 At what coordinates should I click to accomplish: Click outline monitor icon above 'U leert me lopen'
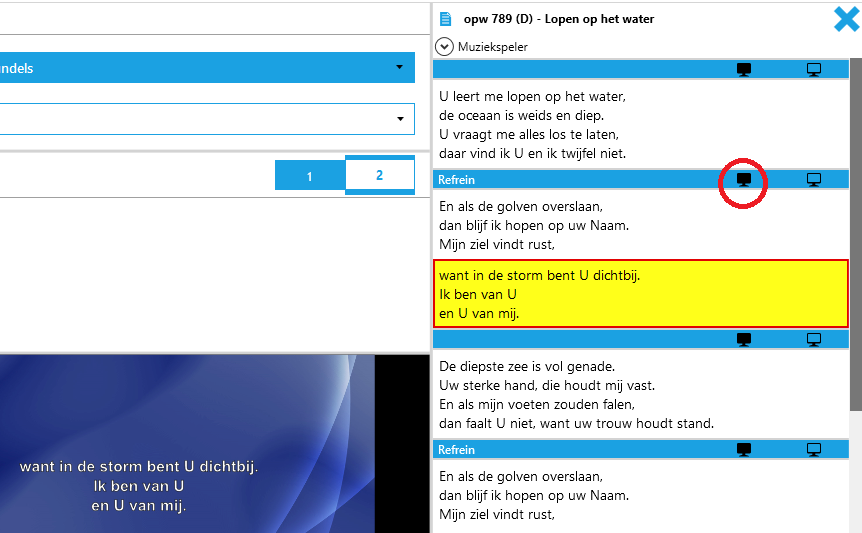click(814, 70)
